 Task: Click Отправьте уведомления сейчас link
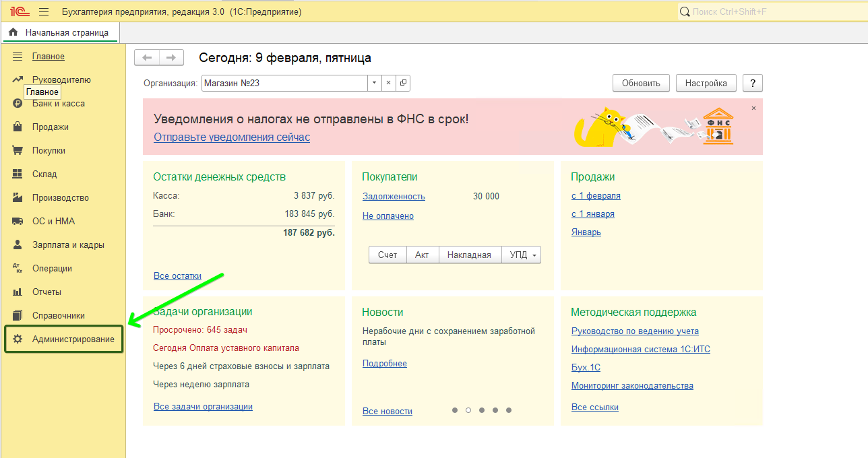pyautogui.click(x=232, y=137)
